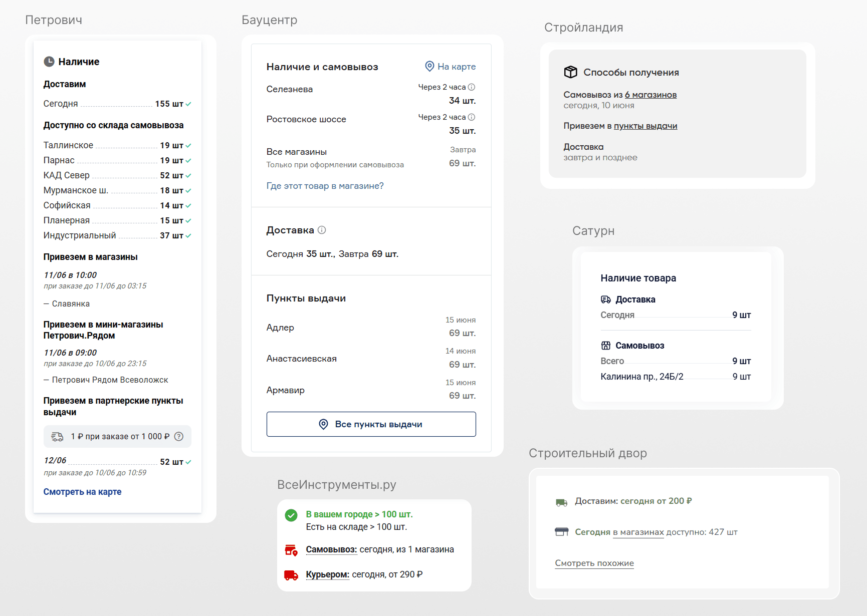The height and width of the screenshot is (616, 867).
Task: Click the Доставим: сегодня от 200 ₽ text
Action: [x=633, y=501]
